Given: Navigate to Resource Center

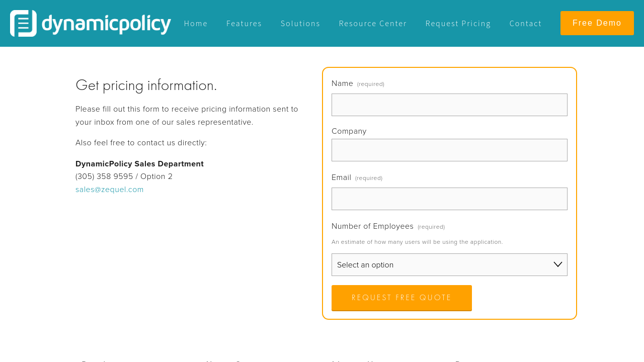Looking at the screenshot, I should (x=373, y=24).
